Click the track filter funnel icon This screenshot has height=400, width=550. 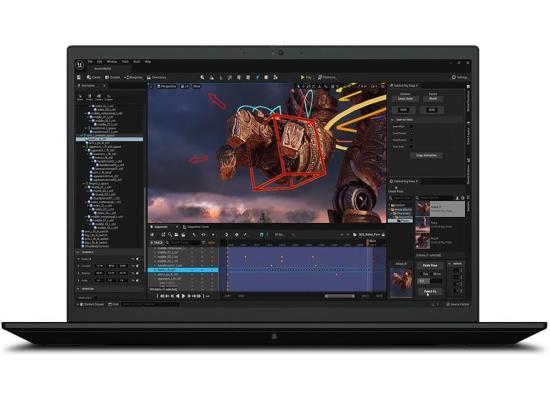click(203, 243)
